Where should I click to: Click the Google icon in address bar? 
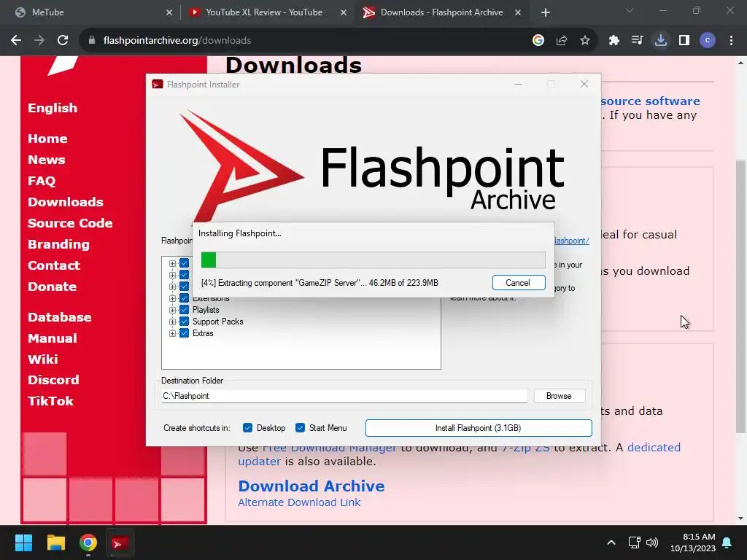(x=538, y=41)
